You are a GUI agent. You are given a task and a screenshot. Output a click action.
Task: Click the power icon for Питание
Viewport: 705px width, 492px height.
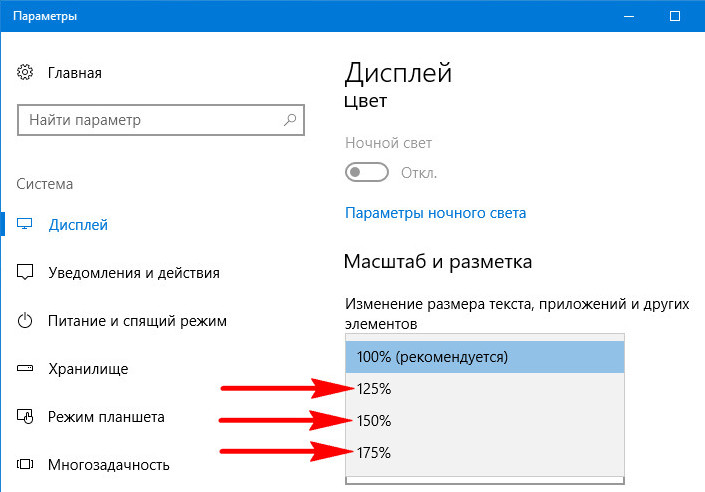[x=25, y=320]
